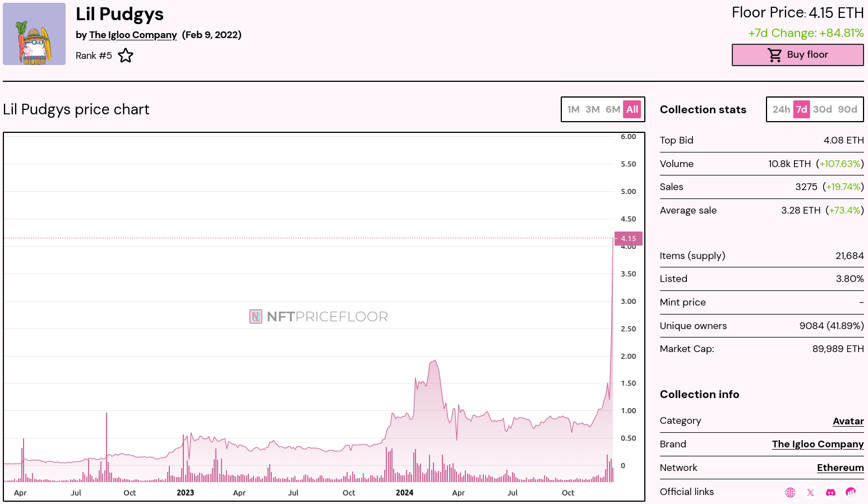
Task: Switch collection stats to 24h
Action: 781,109
